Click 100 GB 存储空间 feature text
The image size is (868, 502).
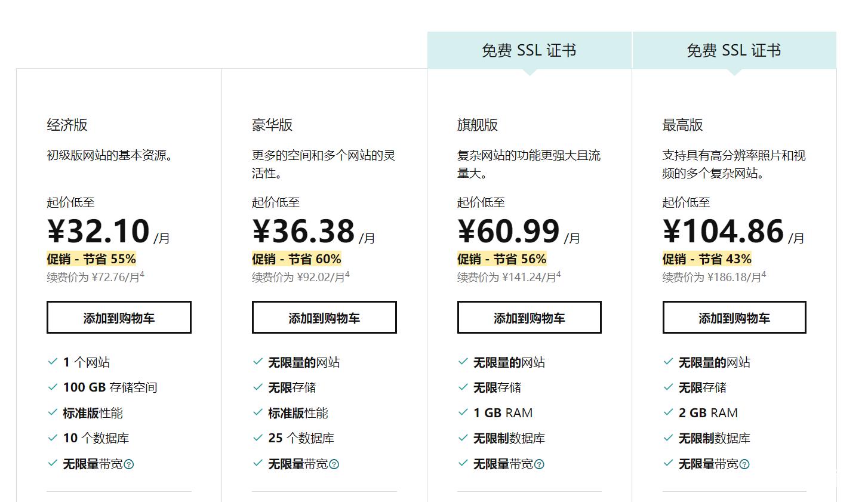[110, 387]
